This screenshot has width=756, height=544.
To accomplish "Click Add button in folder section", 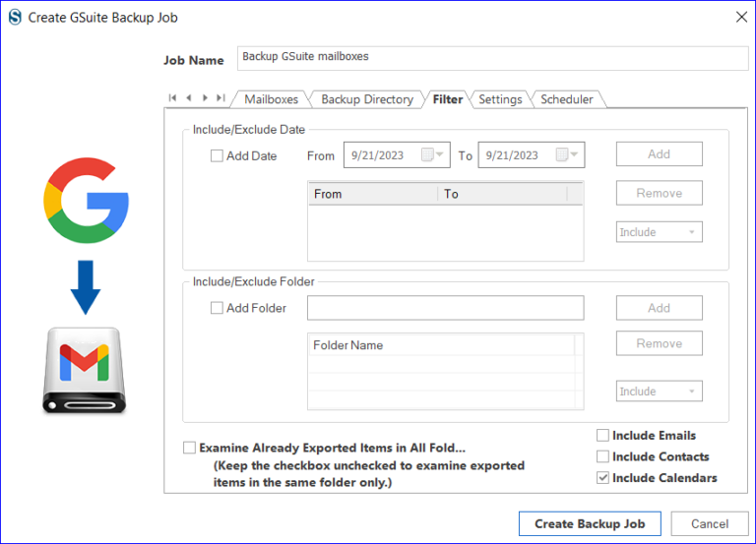I will 660,308.
